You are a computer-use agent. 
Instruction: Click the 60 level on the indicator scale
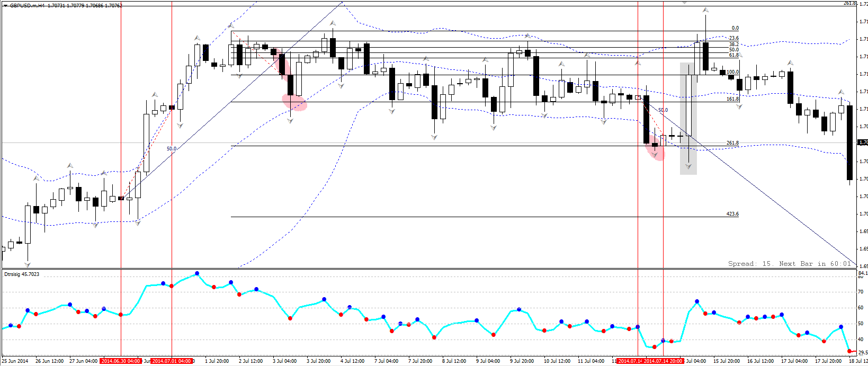(861, 308)
